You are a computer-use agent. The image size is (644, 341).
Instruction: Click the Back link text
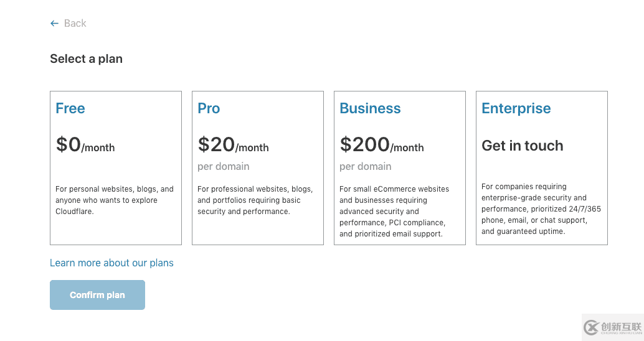point(75,24)
